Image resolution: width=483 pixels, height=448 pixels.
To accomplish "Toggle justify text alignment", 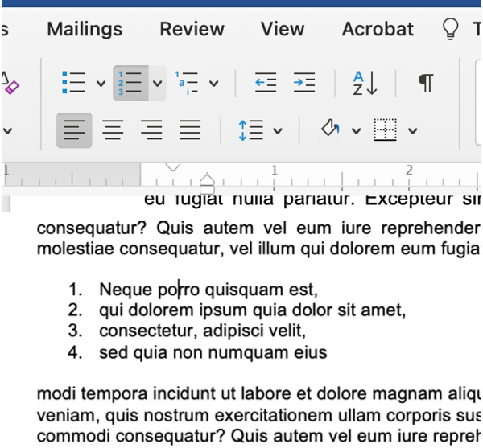I will (x=190, y=130).
